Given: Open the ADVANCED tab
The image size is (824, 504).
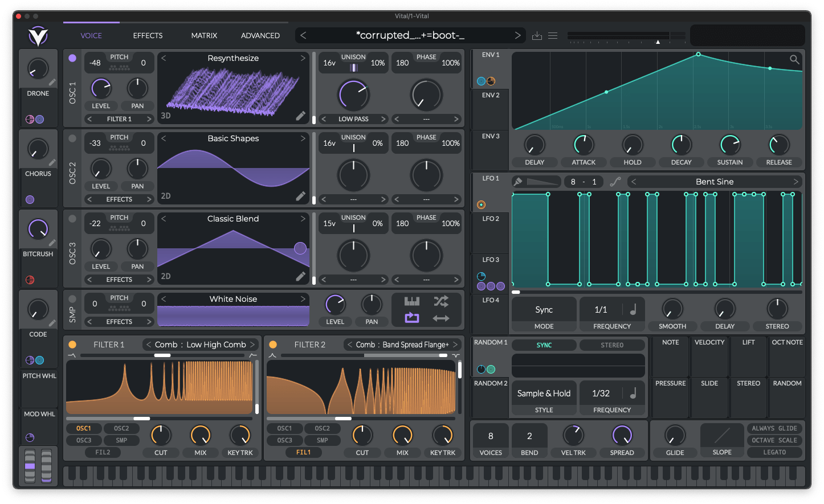Looking at the screenshot, I should click(x=260, y=35).
